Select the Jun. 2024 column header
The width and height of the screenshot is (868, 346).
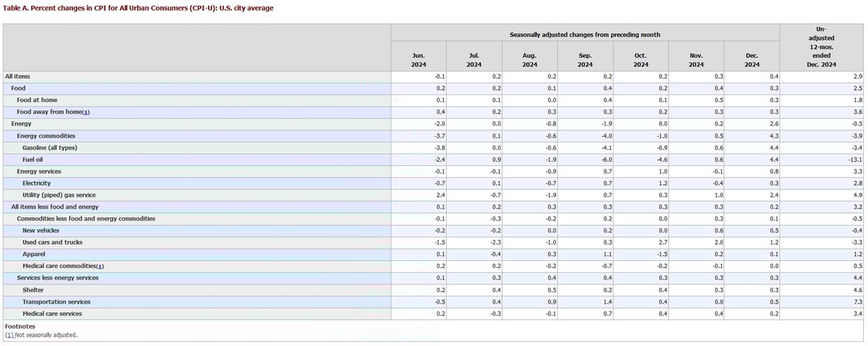click(418, 60)
